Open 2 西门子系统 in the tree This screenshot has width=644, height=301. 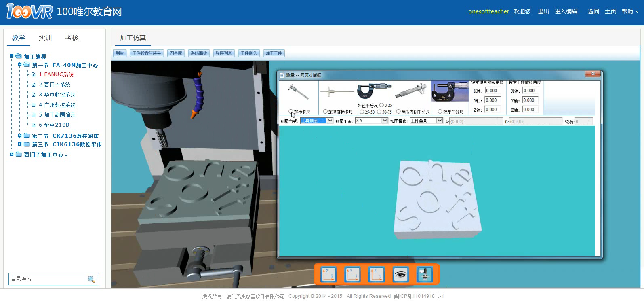(55, 85)
